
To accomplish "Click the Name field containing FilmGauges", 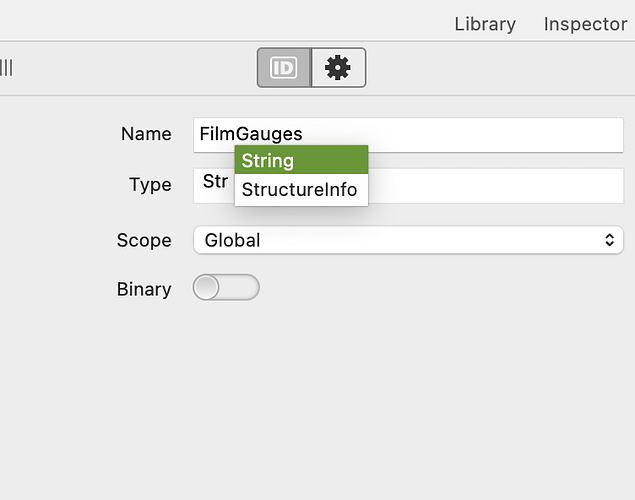I will [x=408, y=135].
